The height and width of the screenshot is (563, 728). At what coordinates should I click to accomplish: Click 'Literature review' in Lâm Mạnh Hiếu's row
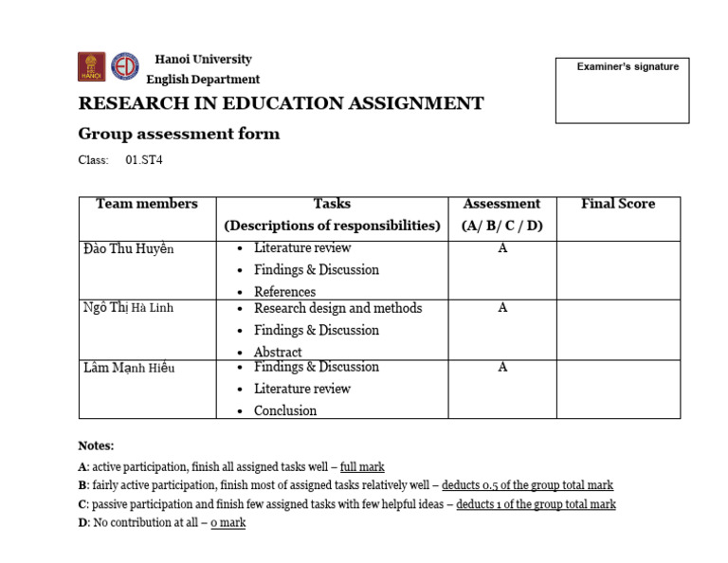pos(302,389)
